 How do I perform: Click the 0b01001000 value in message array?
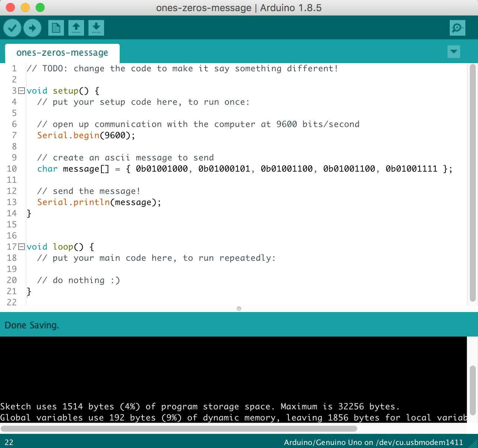162,169
